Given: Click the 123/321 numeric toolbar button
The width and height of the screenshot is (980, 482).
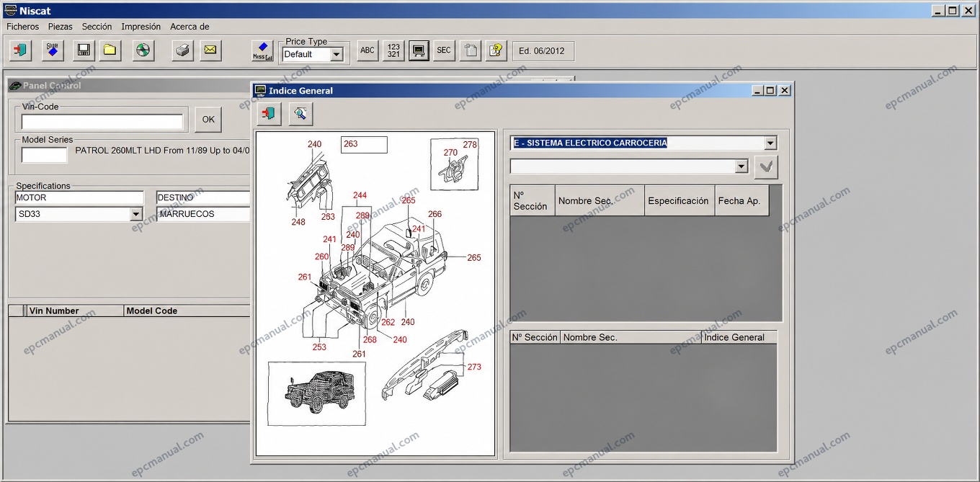Looking at the screenshot, I should [393, 50].
